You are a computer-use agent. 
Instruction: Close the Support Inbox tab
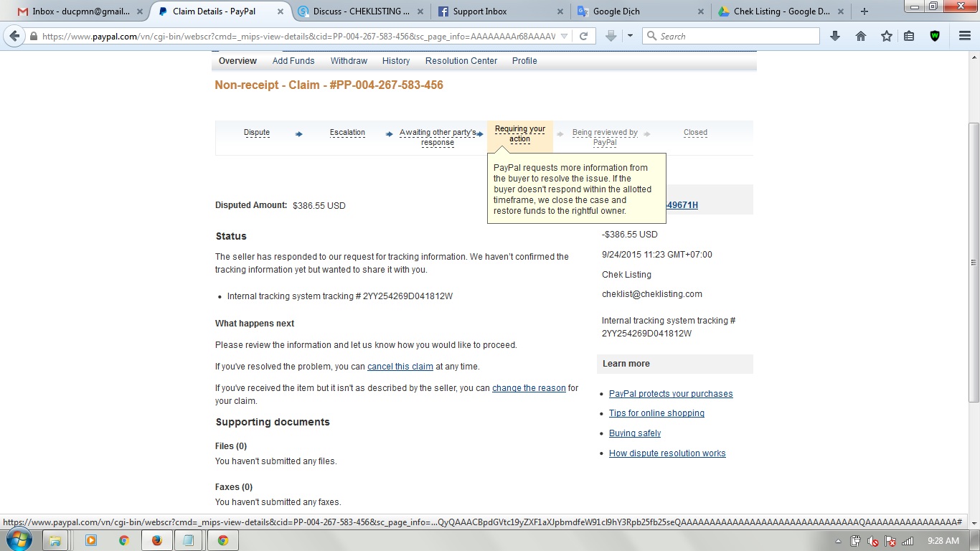560,11
